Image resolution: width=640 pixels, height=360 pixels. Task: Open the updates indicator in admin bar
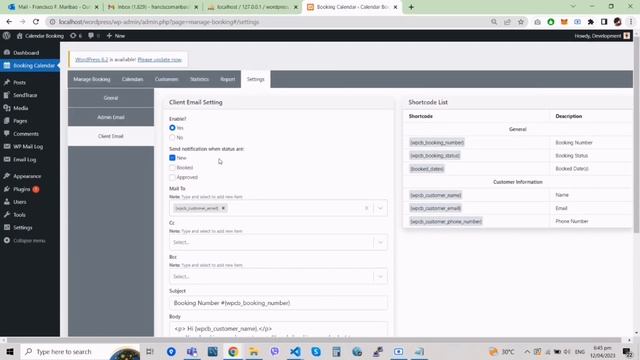[x=76, y=36]
